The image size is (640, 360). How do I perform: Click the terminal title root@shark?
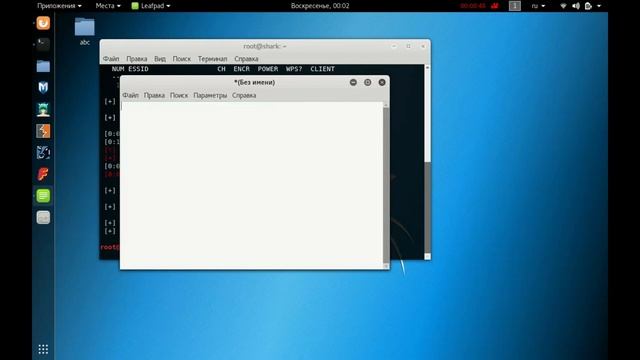pyautogui.click(x=265, y=46)
